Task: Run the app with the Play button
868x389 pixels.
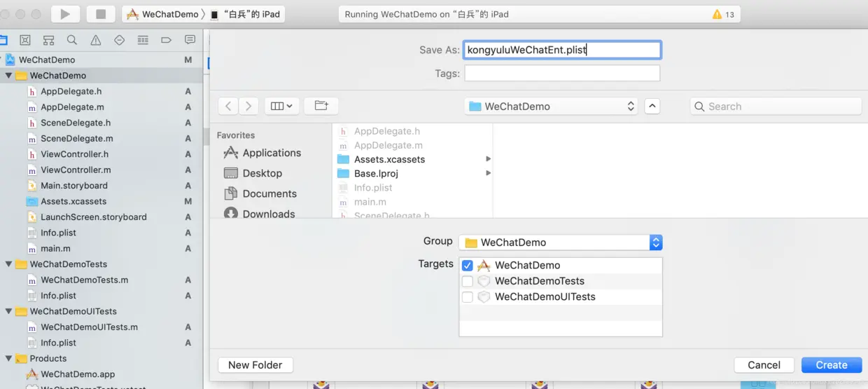Action: pos(65,14)
